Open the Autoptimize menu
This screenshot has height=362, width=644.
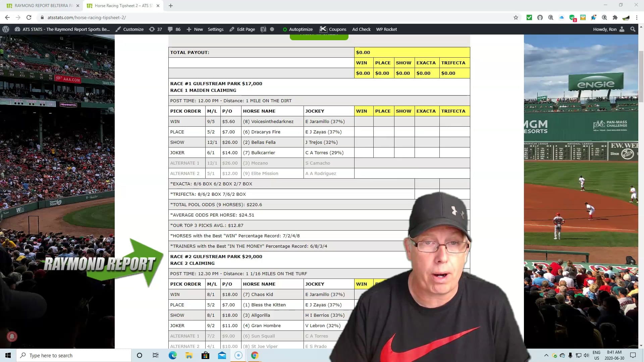click(298, 29)
